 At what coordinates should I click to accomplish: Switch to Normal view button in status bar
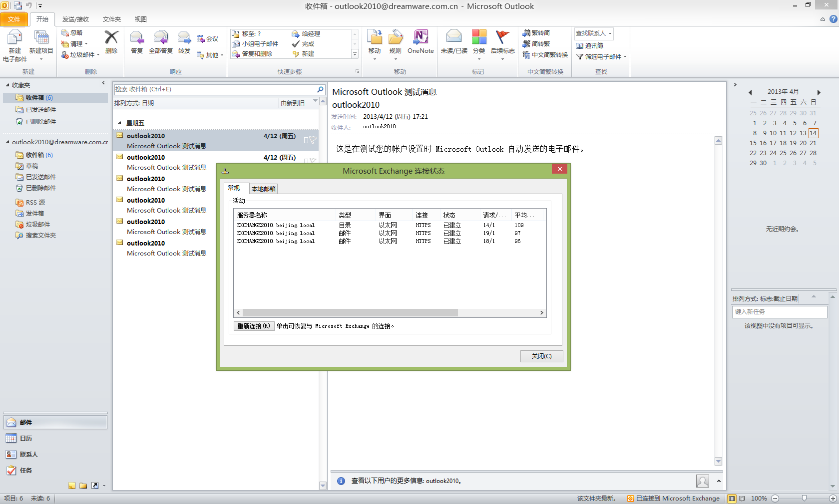(x=732, y=499)
